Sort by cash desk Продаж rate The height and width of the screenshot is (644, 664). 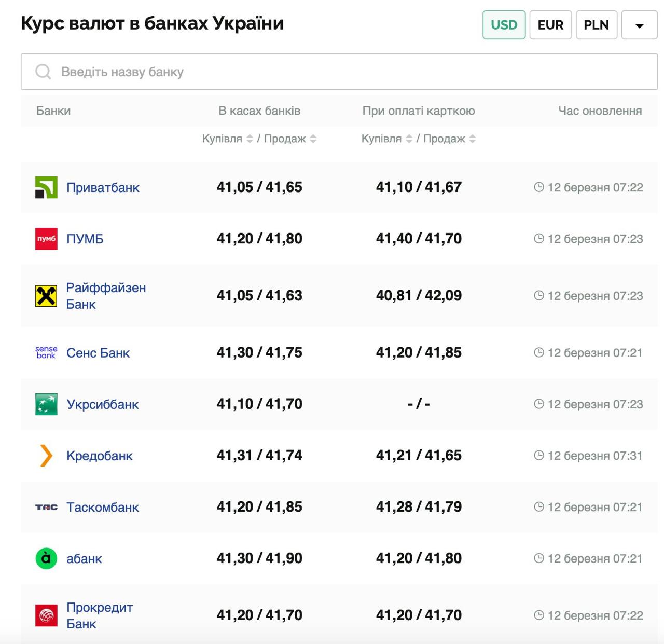pos(313,139)
